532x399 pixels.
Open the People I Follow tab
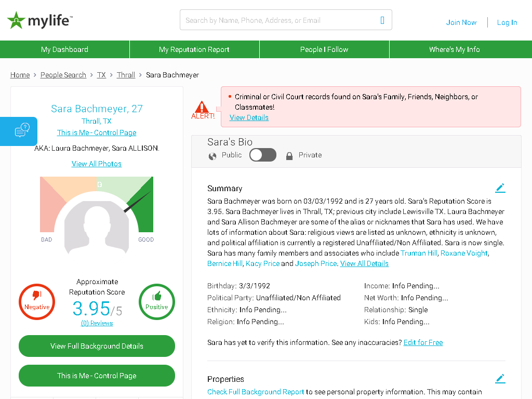click(x=324, y=49)
